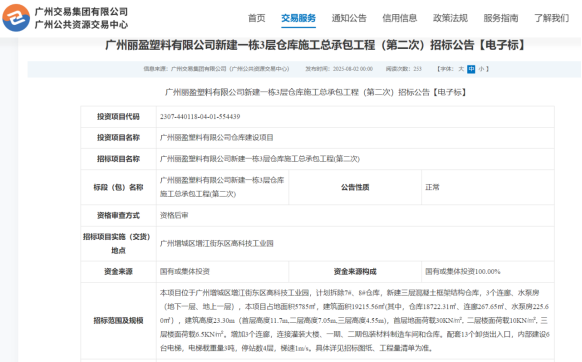Screen dimensions: 582x362
Task: Set font size to 大
Action: (461, 69)
